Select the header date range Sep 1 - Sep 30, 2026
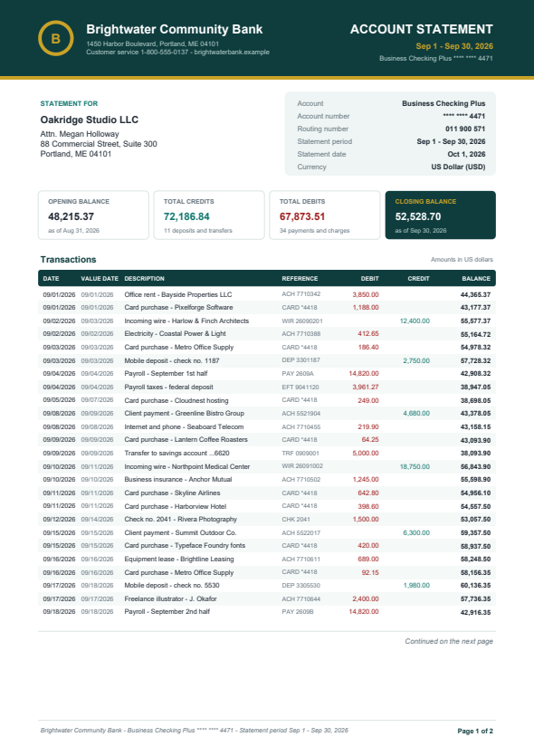Screen dimensions: 534x756 click(x=454, y=46)
